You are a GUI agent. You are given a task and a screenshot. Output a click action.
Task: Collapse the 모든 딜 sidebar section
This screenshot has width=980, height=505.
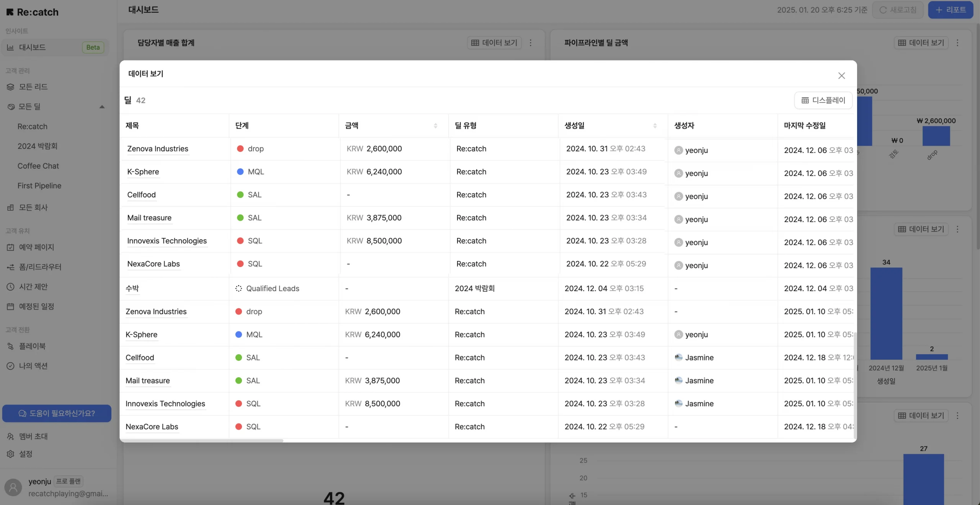point(102,107)
